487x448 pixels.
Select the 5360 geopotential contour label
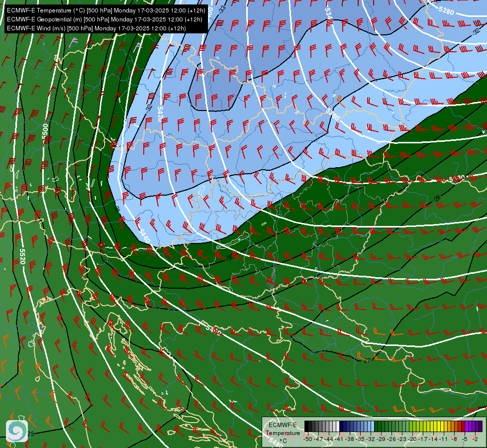click(x=332, y=114)
